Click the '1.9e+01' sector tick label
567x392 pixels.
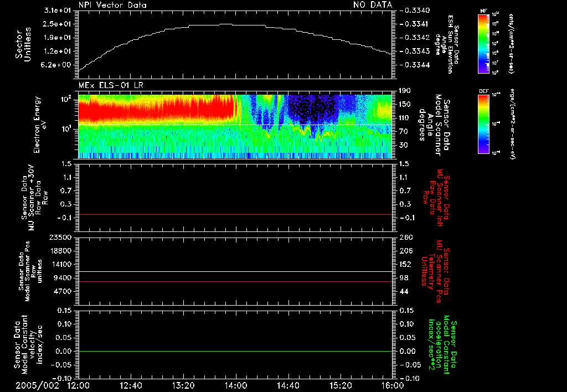point(58,38)
